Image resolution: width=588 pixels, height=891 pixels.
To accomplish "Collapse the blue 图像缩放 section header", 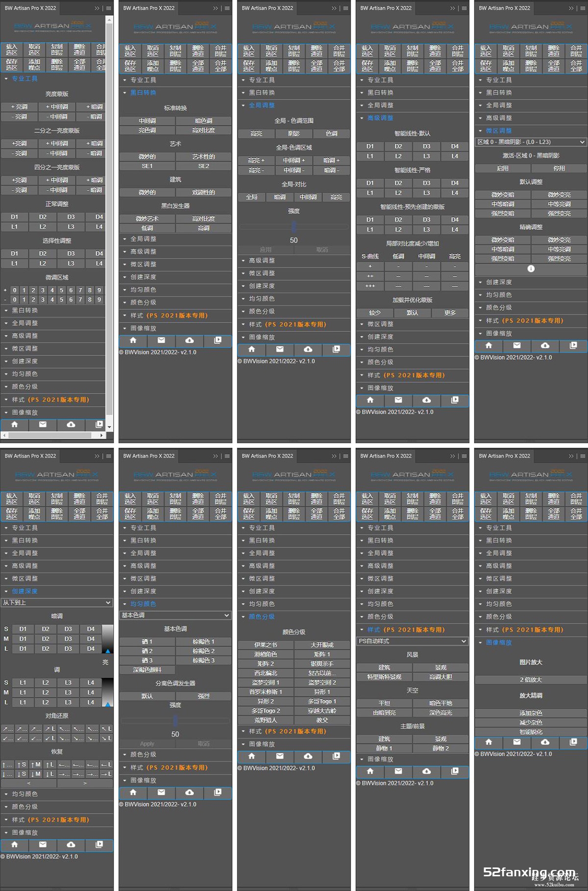I will tap(531, 643).
